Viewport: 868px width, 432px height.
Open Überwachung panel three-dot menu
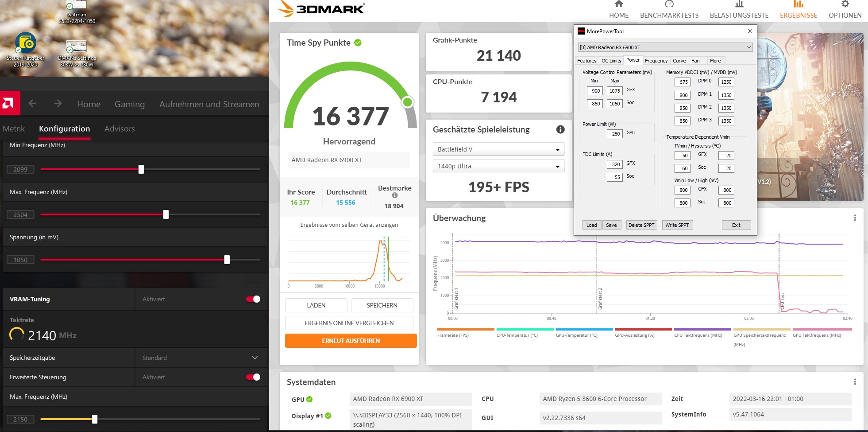tap(855, 218)
